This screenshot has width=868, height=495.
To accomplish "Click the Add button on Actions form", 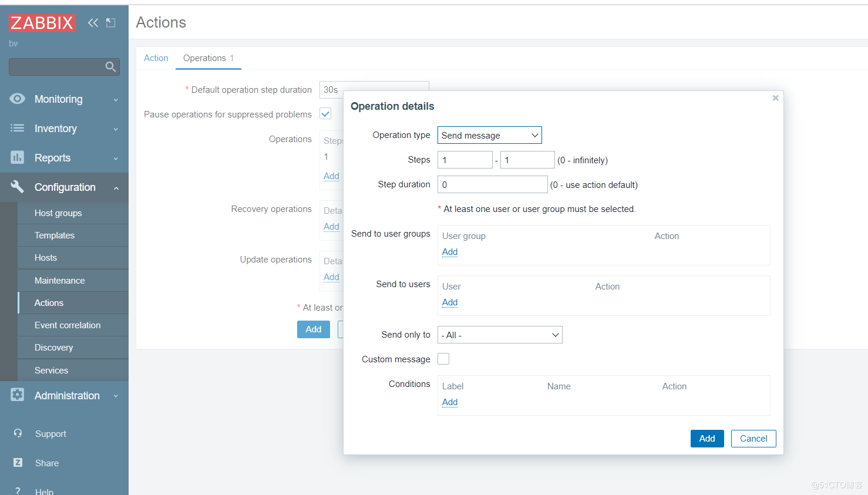I will click(x=314, y=329).
